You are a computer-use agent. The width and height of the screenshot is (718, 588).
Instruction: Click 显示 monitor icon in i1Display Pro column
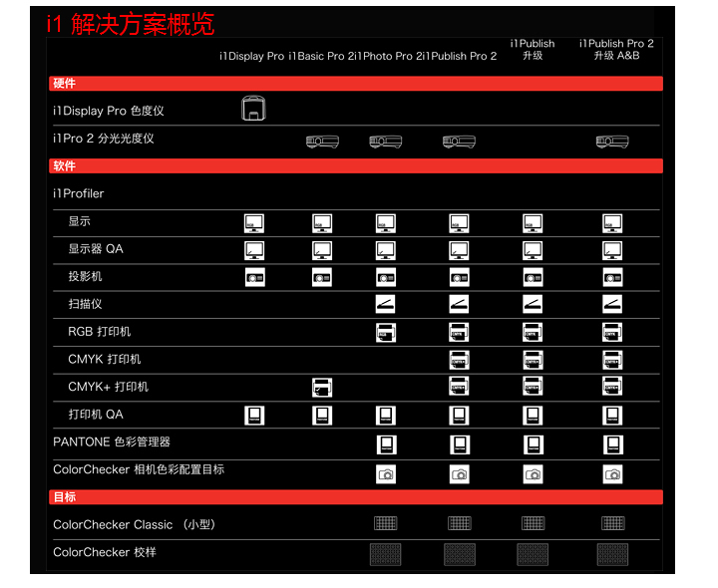tap(254, 223)
